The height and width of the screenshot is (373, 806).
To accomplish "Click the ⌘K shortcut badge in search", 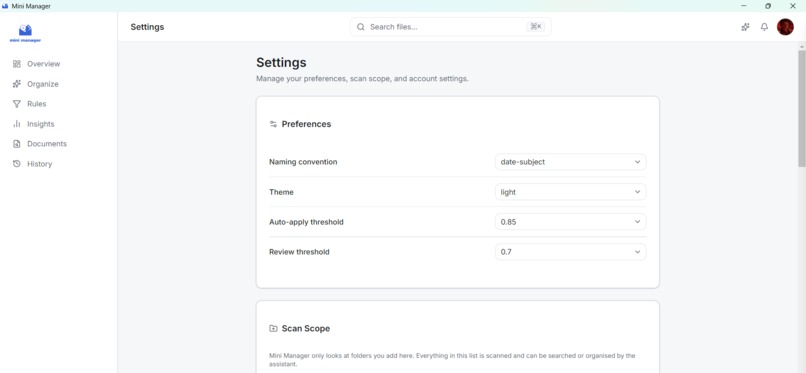I will (536, 27).
